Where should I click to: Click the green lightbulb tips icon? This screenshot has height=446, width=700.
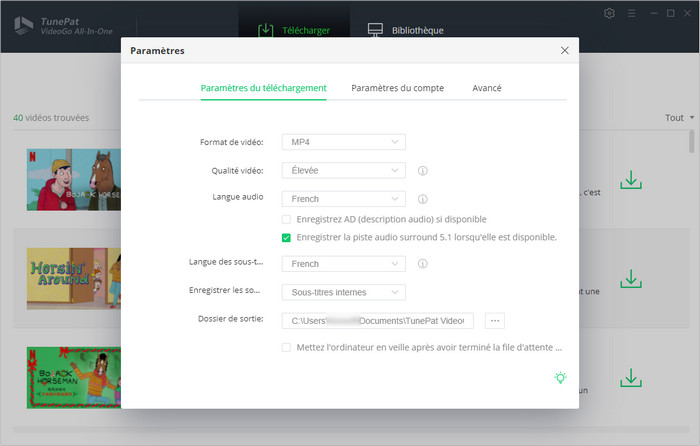click(x=560, y=378)
